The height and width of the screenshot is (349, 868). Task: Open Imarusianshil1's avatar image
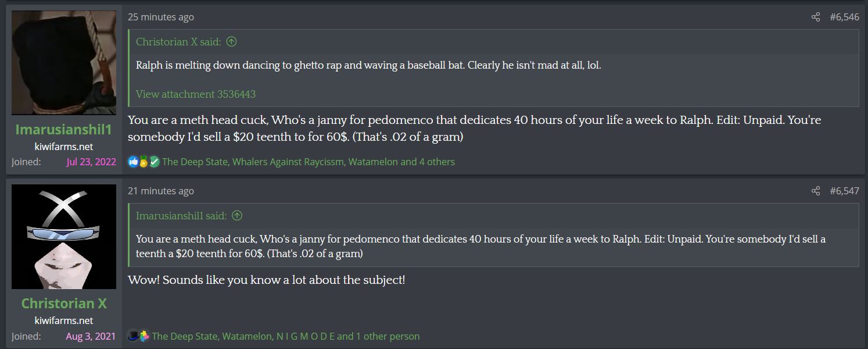(x=64, y=63)
